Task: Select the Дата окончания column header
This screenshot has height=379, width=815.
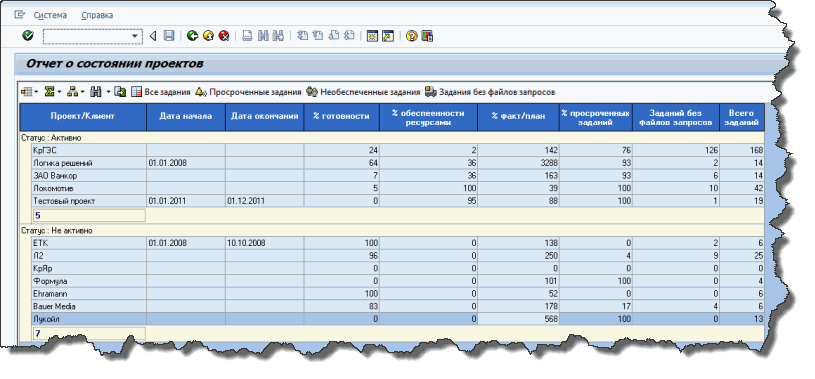Action: click(x=265, y=116)
